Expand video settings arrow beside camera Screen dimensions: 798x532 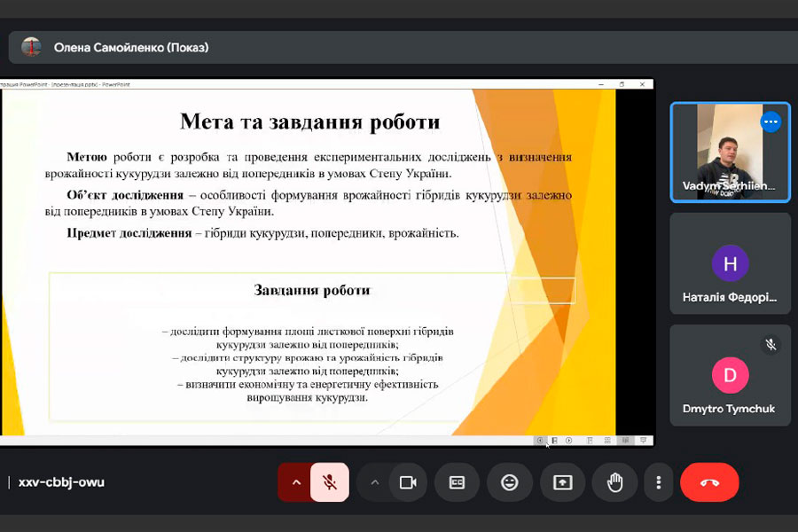pos(374,482)
